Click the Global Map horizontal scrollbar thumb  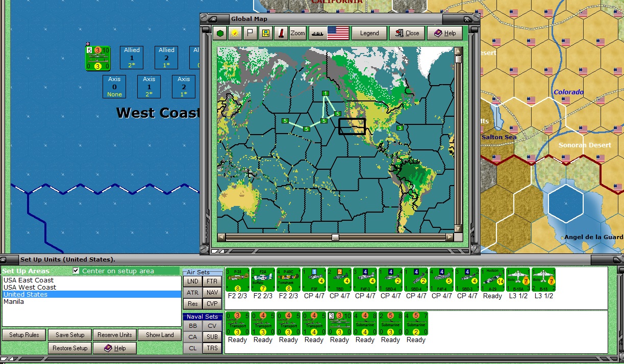335,237
